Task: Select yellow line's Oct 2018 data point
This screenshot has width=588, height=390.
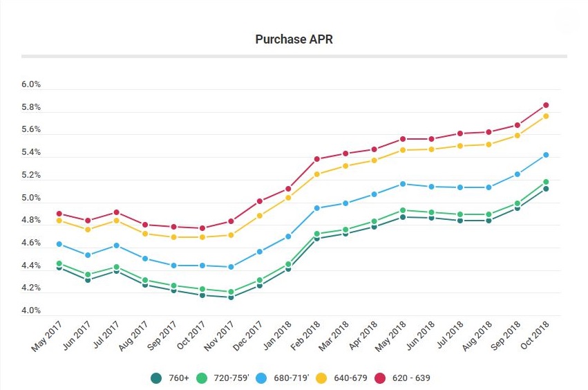Action: click(545, 116)
